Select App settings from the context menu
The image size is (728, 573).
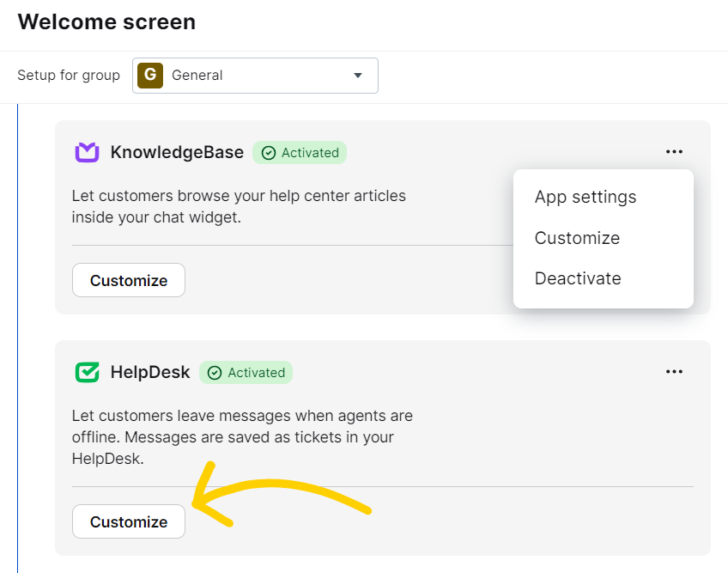(x=585, y=197)
